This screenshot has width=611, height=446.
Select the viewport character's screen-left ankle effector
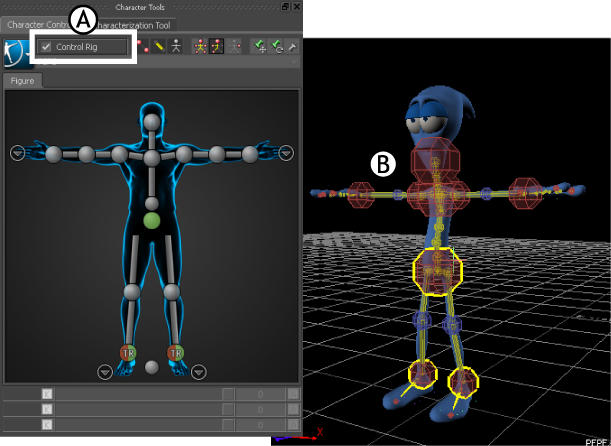(x=423, y=374)
